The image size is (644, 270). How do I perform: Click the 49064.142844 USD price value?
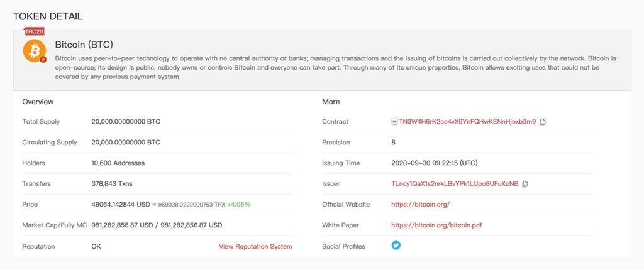[x=121, y=204]
